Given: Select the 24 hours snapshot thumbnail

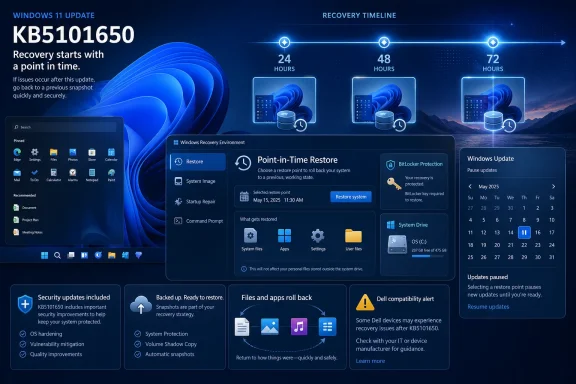Looking at the screenshot, I should pos(284,100).
